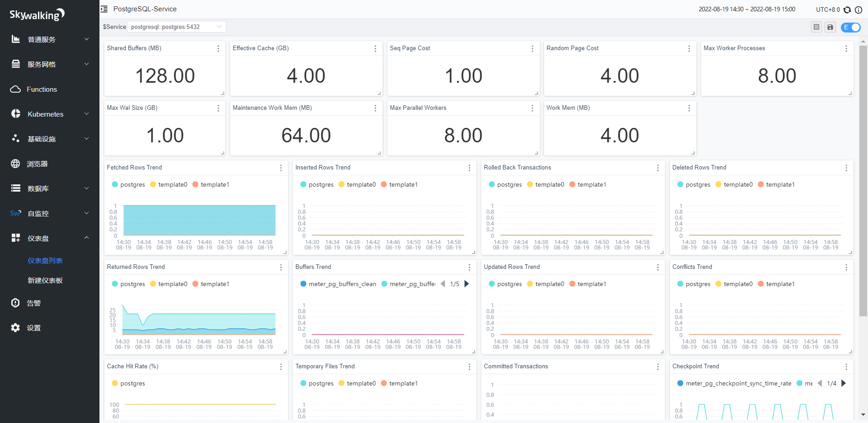868x423 pixels.
Task: Open Random Page Cost widget options menu
Action: click(689, 48)
